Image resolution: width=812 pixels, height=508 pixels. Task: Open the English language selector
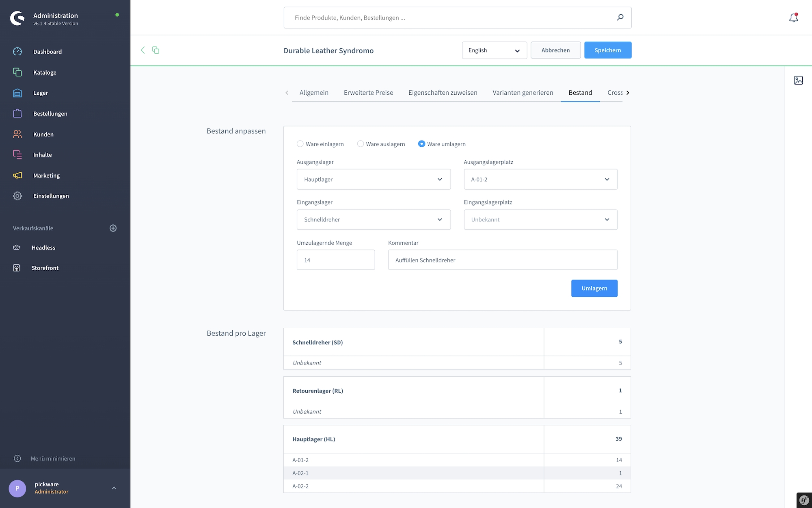(494, 50)
